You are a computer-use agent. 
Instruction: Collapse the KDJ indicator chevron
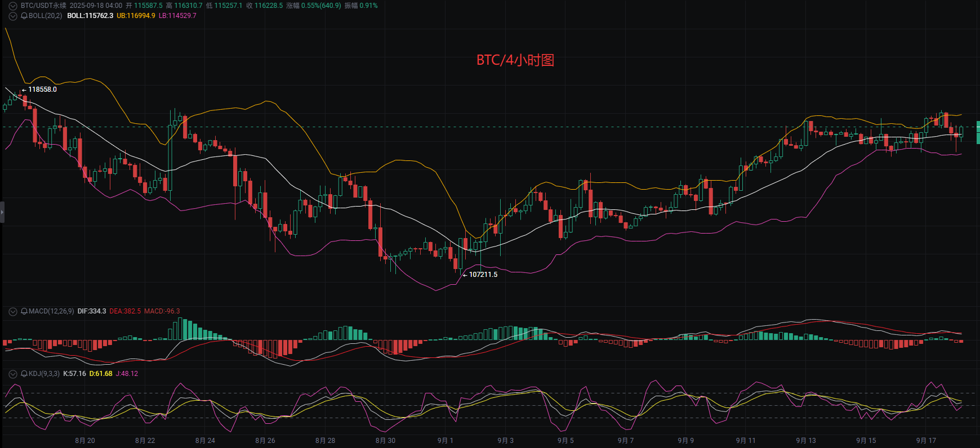click(13, 374)
